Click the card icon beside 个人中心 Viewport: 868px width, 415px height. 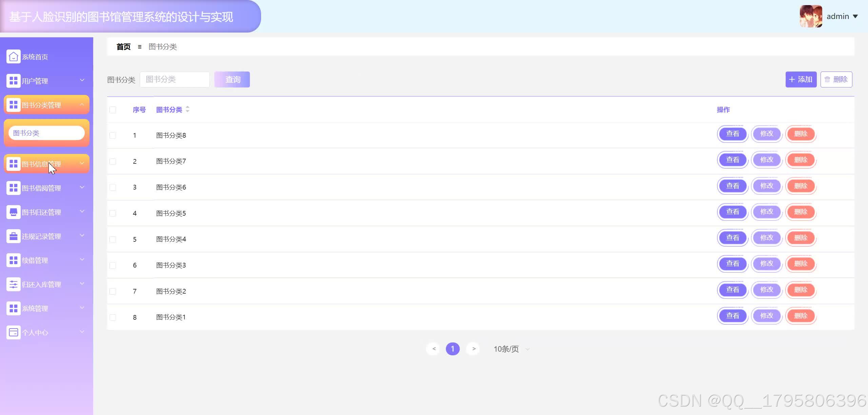point(13,333)
